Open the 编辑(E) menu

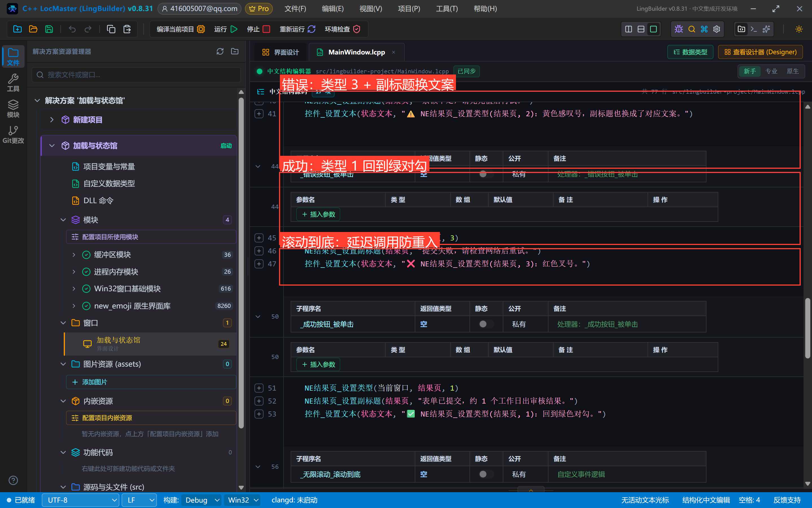point(332,9)
